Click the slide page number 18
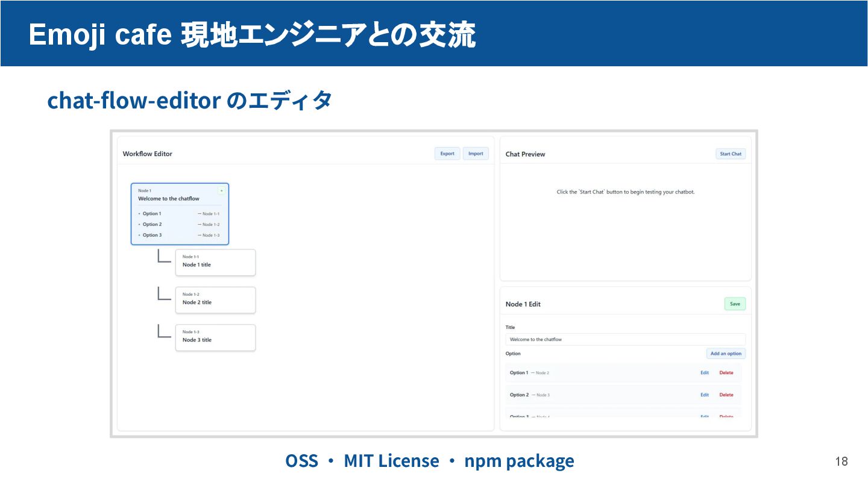The width and height of the screenshot is (868, 488). [841, 461]
